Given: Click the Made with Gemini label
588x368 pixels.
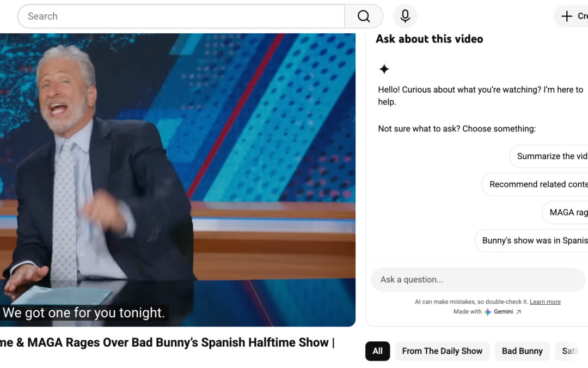Looking at the screenshot, I should pyautogui.click(x=483, y=312).
